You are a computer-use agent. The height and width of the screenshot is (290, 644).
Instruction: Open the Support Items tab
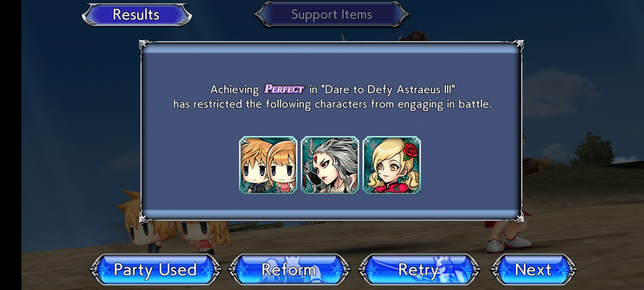332,15
